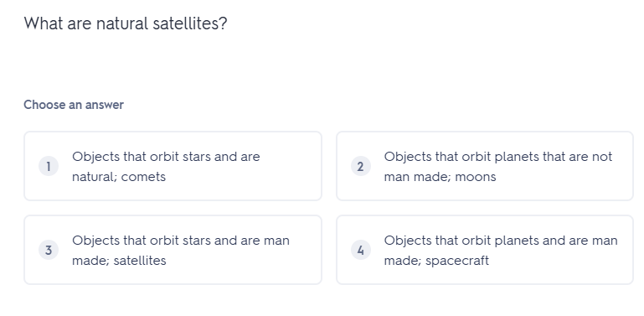Click the number 3 badge icon

tap(49, 250)
